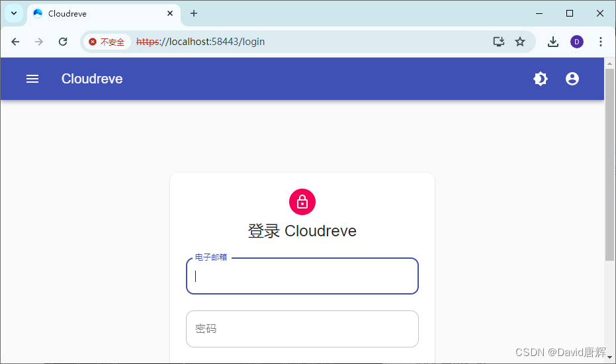Open the Chrome three-dot menu
Image resolution: width=616 pixels, height=364 pixels.
[600, 42]
